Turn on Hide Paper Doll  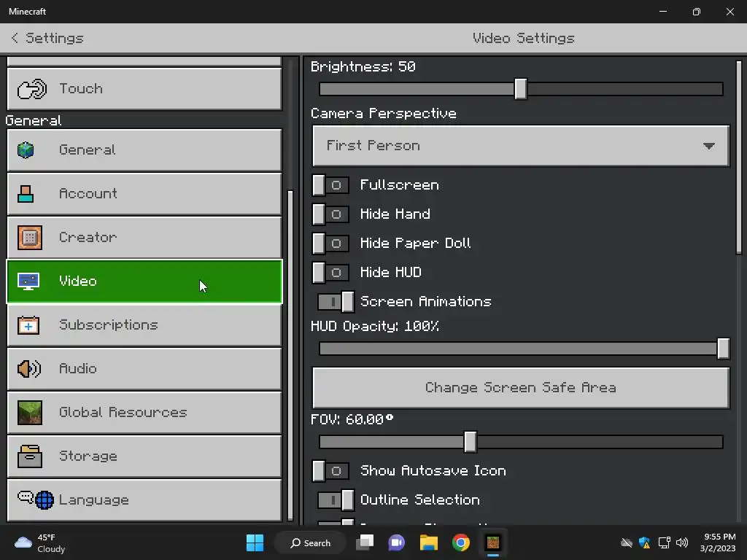330,244
